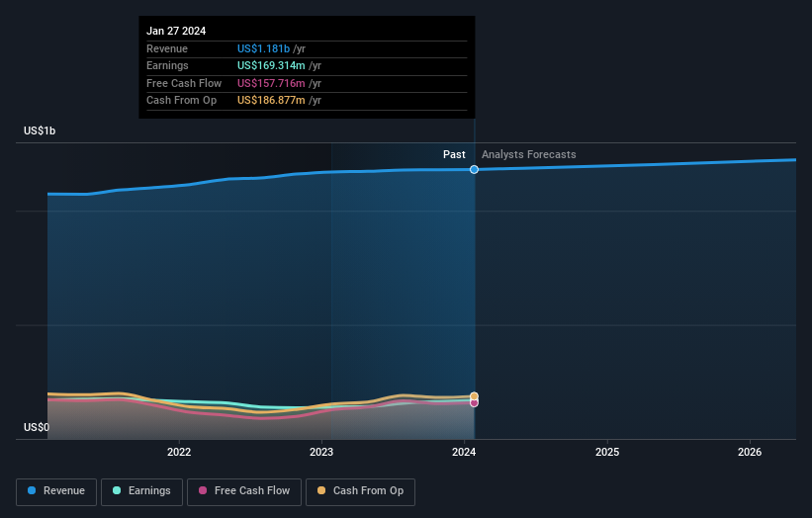Viewport: 812px width, 518px height.
Task: Click the US$1.181b revenue value
Action: point(264,48)
